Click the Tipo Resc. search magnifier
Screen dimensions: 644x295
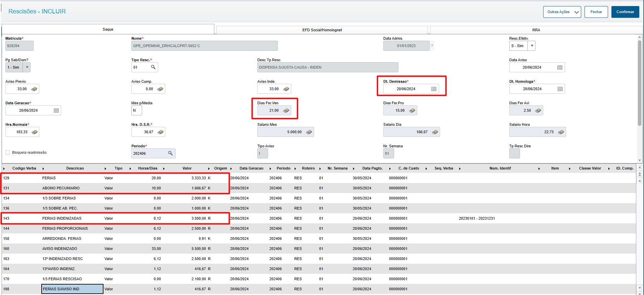click(153, 67)
